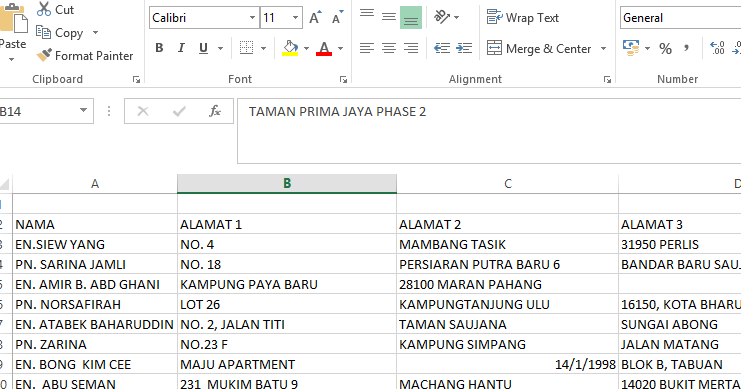The height and width of the screenshot is (389, 741).
Task: Select Middle Align icon
Action: 389,17
